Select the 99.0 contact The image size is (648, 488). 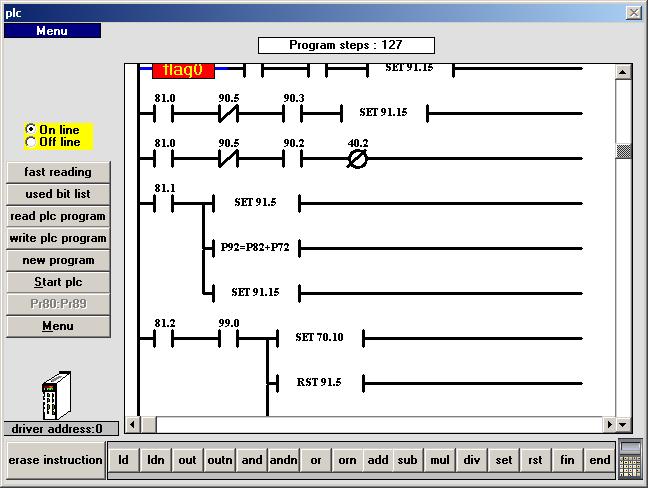pos(229,338)
